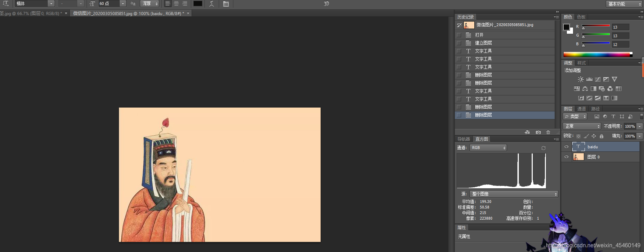Refresh the histogram icon

point(544,148)
